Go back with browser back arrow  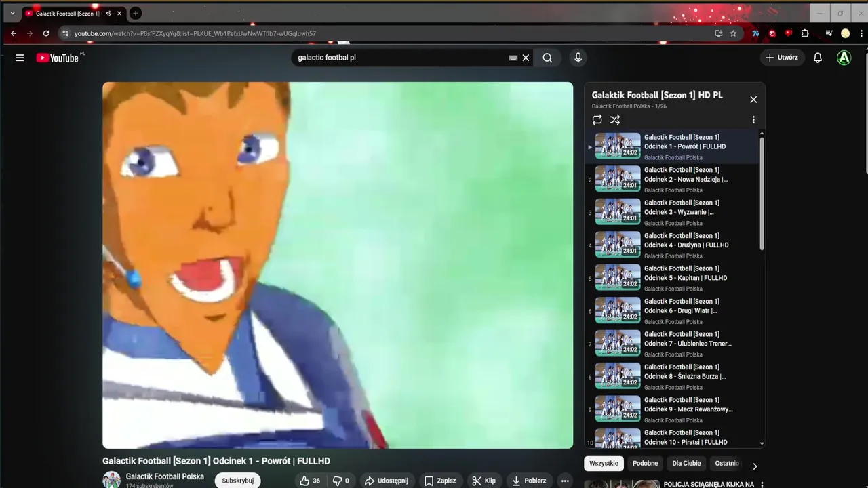pyautogui.click(x=14, y=33)
